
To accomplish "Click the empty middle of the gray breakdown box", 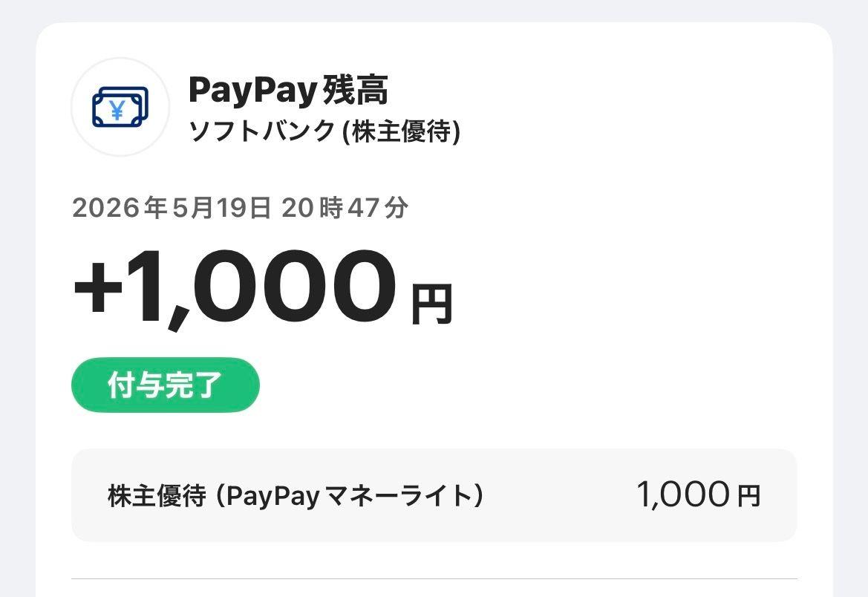I will coord(559,495).
